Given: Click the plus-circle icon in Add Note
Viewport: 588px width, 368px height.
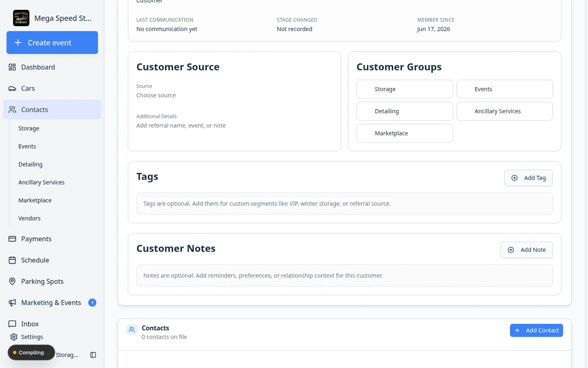Looking at the screenshot, I should pos(511,250).
